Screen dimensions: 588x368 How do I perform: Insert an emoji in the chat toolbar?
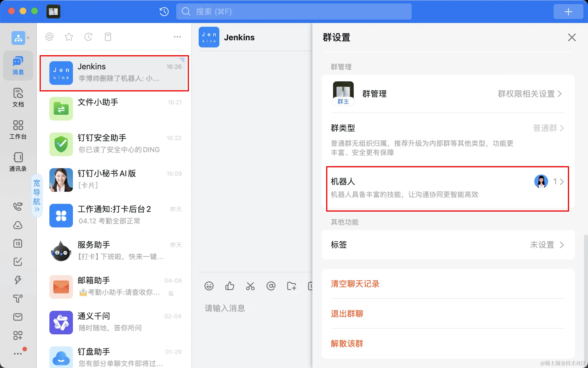(x=209, y=286)
